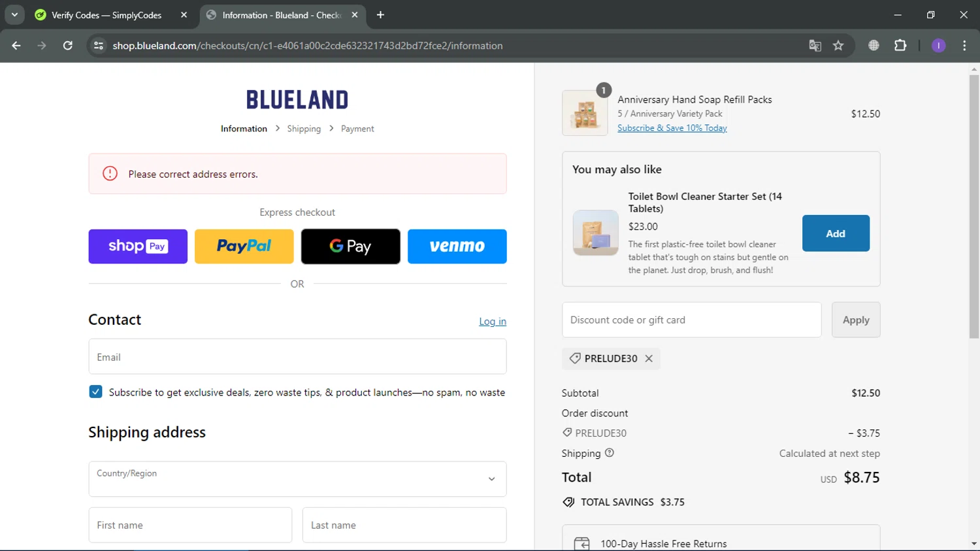Click the 'You may also like' heading
The image size is (980, 551).
[x=617, y=169]
